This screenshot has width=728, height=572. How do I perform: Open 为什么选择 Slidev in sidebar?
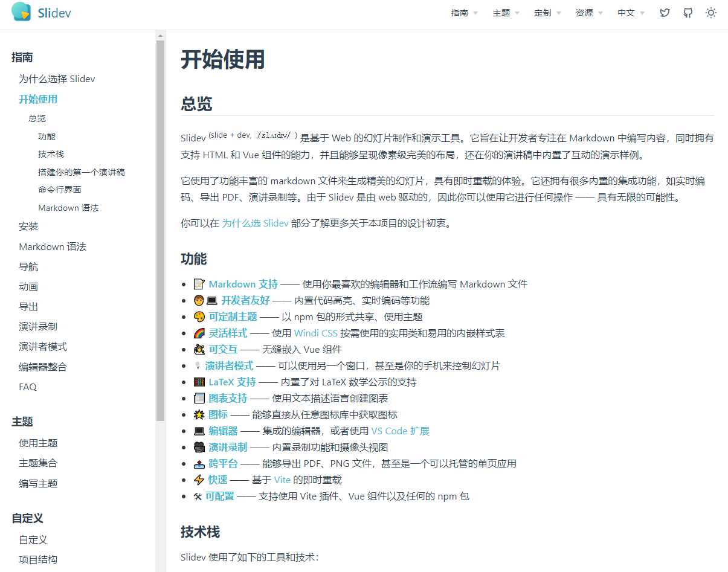coord(57,79)
